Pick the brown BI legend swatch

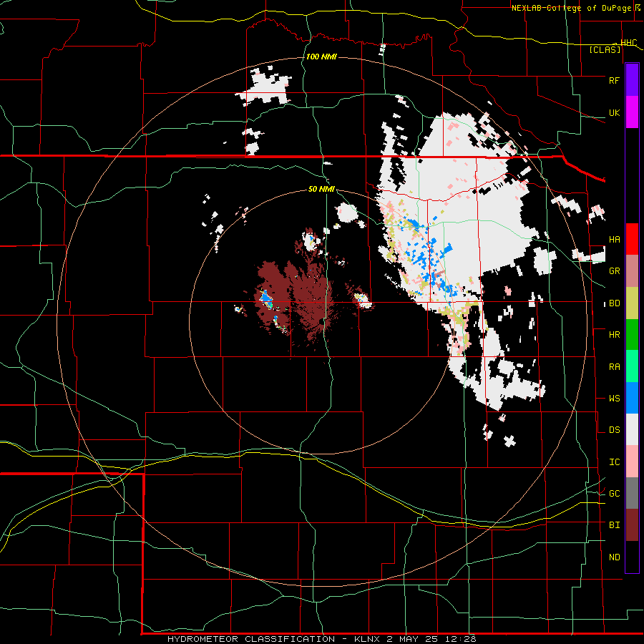point(632,525)
